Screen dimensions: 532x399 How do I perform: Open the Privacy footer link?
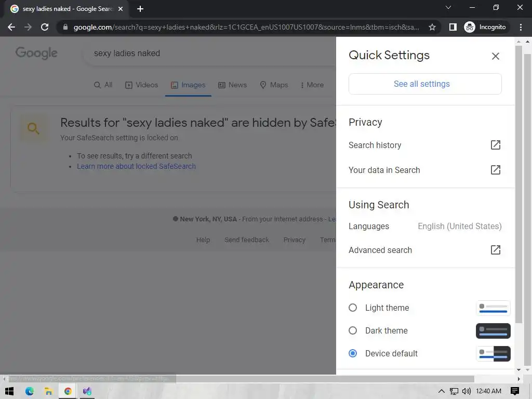coord(294,240)
